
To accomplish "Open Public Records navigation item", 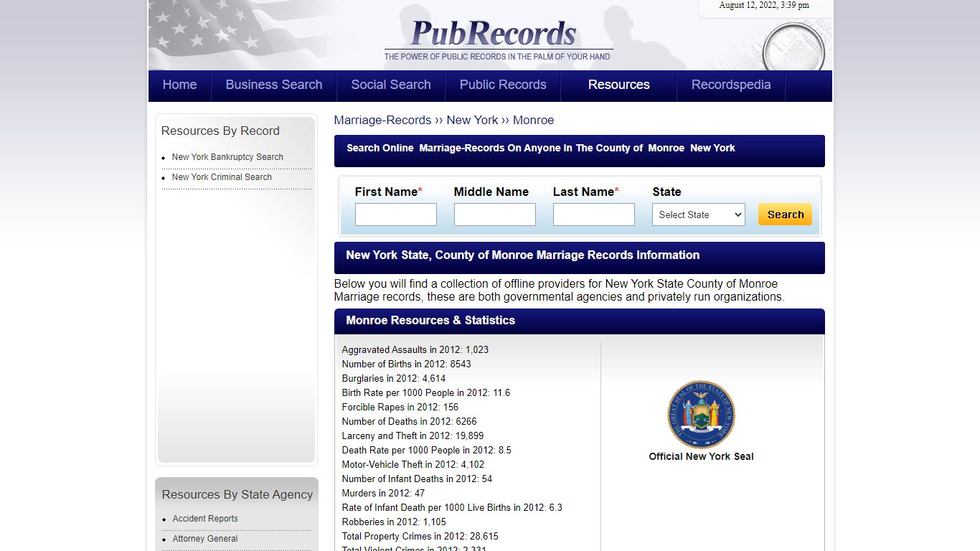I will pyautogui.click(x=503, y=85).
